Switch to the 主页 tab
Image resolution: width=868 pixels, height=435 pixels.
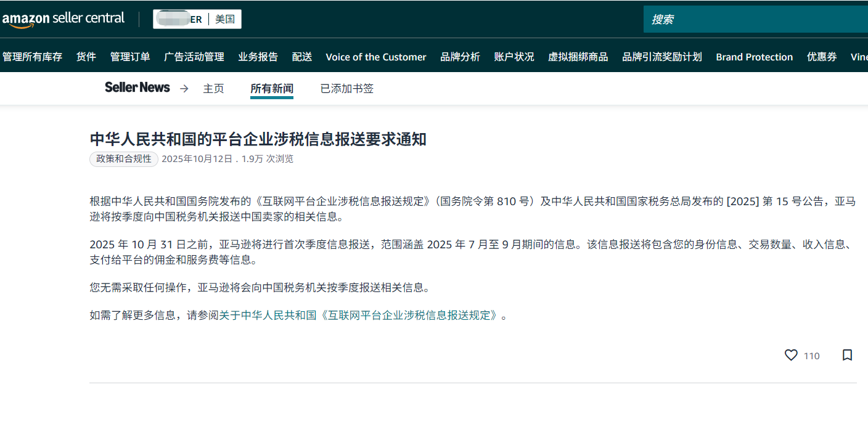click(213, 89)
